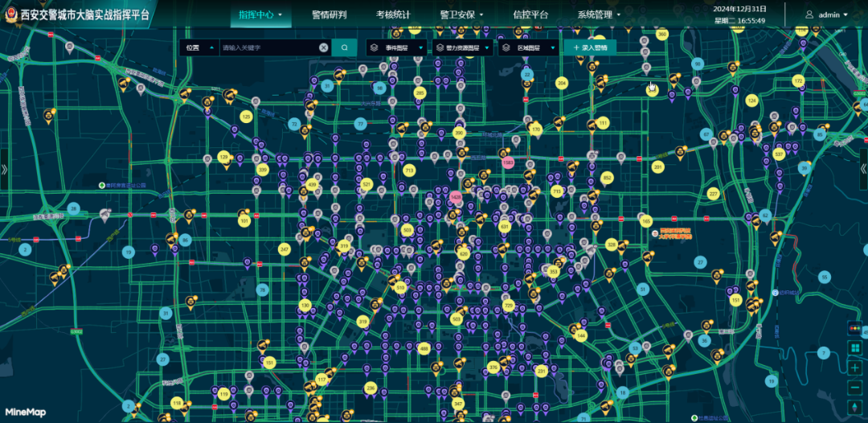Screen dimensions: 868x423
Task: Expand the 区域图层 dropdown
Action: pos(529,47)
